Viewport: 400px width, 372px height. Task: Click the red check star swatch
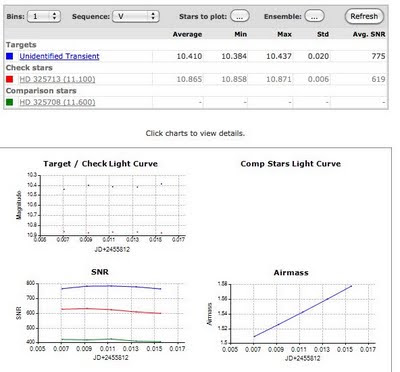[10, 79]
